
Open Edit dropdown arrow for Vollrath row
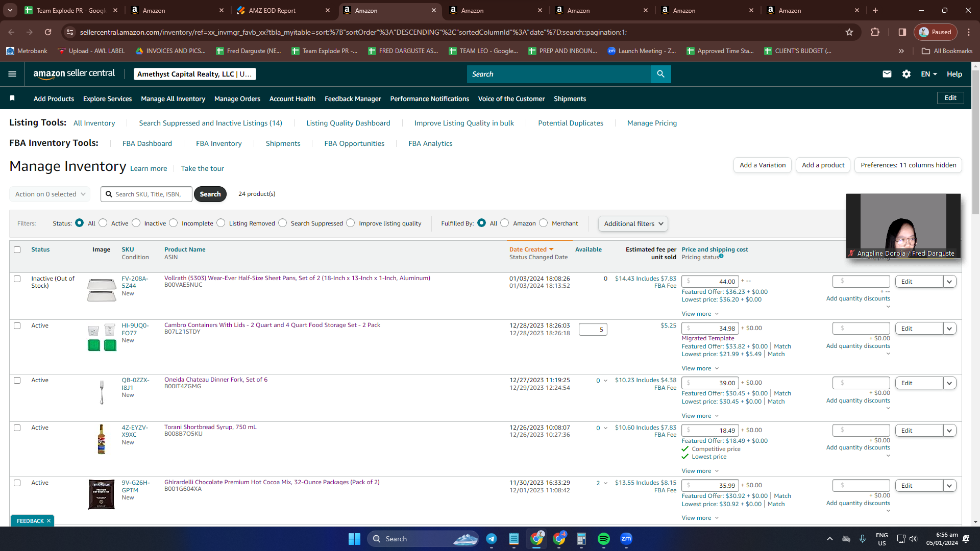click(x=950, y=282)
